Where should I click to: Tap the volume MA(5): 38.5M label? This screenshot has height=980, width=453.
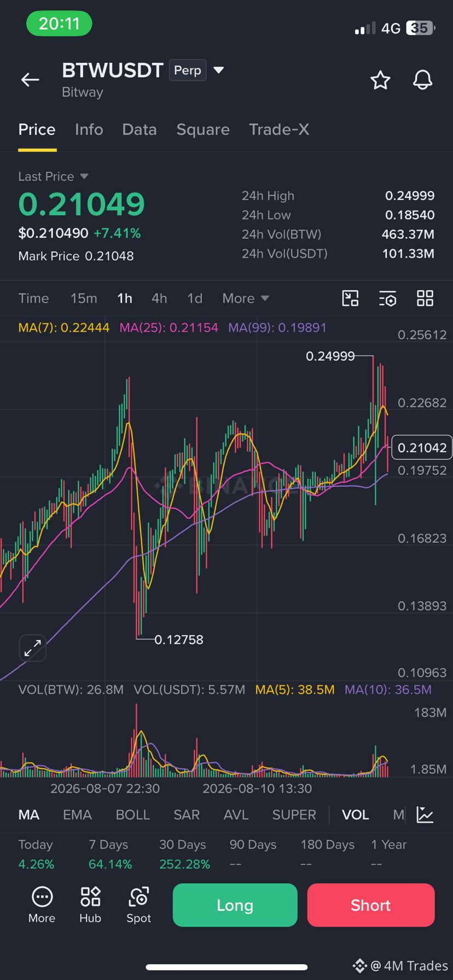pos(295,689)
